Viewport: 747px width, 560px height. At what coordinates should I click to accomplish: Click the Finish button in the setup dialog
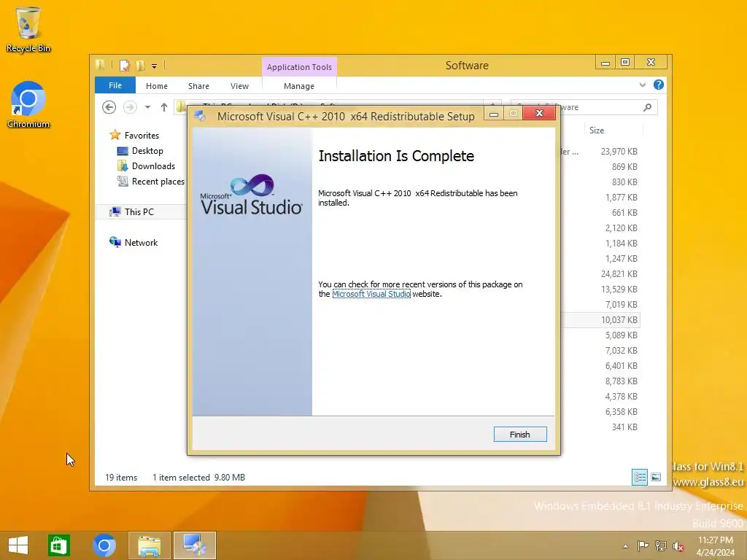519,435
